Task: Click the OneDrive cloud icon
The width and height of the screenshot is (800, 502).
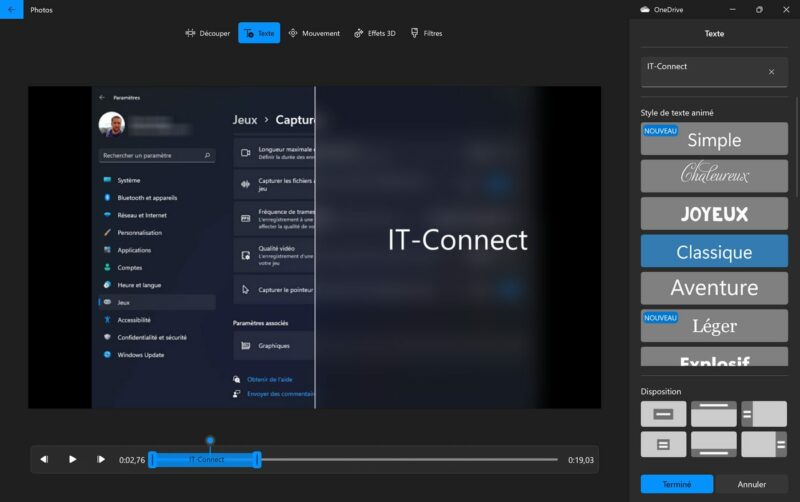Action: (645, 9)
